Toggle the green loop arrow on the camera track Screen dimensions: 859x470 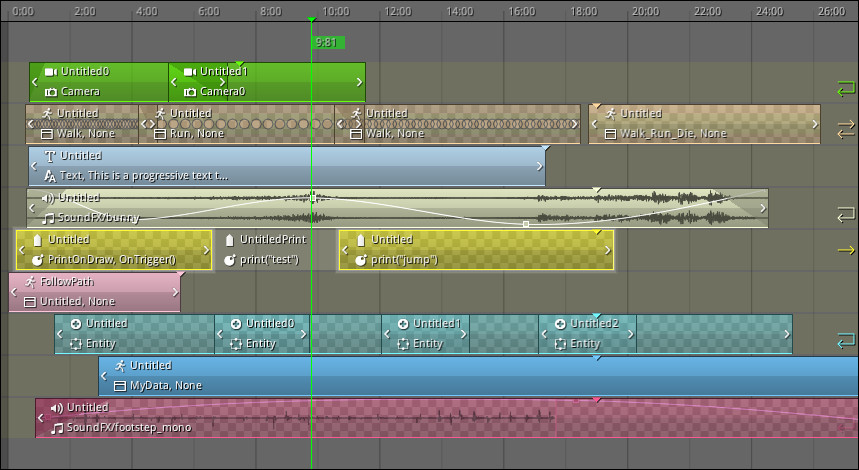(846, 88)
